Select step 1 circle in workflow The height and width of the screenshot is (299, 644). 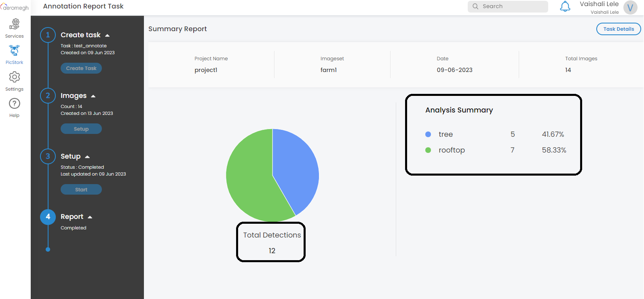coord(48,35)
